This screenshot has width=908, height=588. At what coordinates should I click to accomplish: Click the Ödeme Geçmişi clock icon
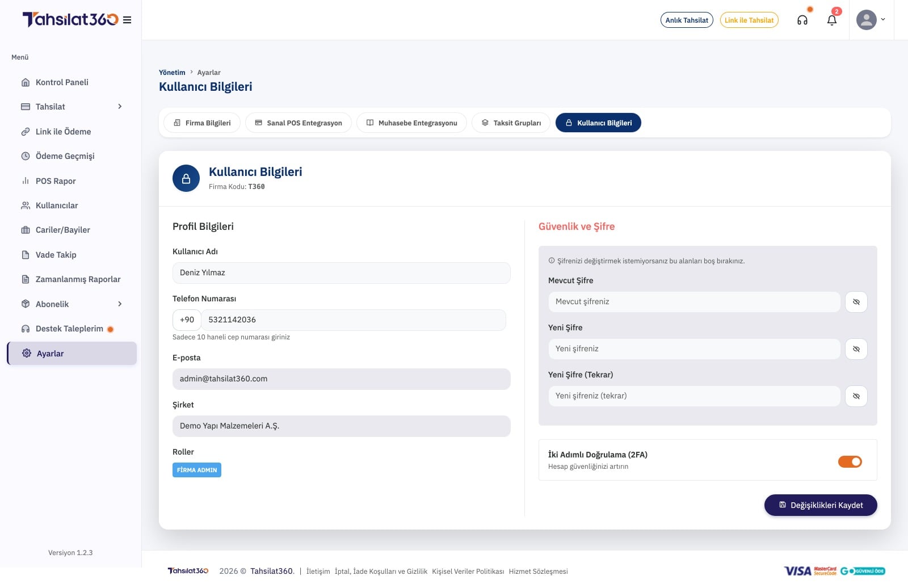26,156
